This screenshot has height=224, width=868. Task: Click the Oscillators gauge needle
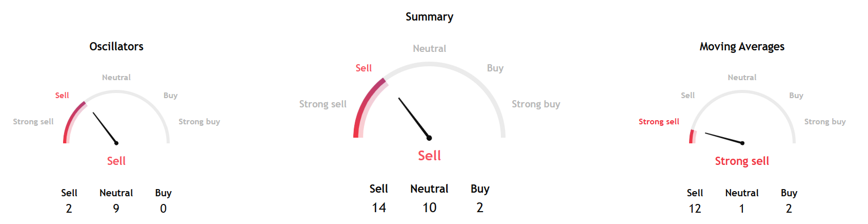[x=105, y=127]
